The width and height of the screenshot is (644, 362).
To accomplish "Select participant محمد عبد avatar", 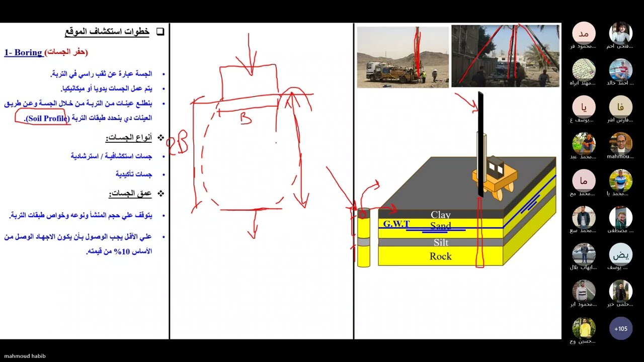I will (x=584, y=144).
